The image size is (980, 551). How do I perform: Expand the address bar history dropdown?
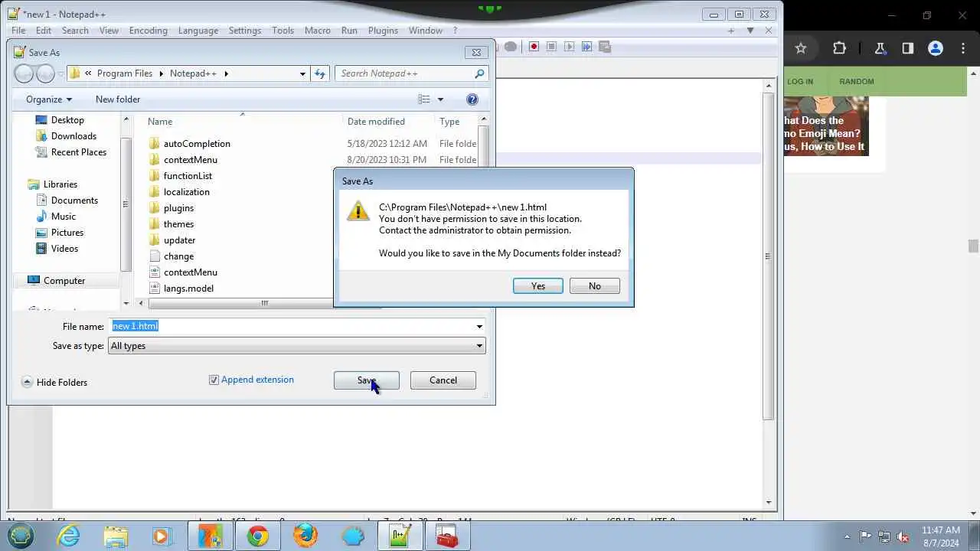tap(302, 73)
